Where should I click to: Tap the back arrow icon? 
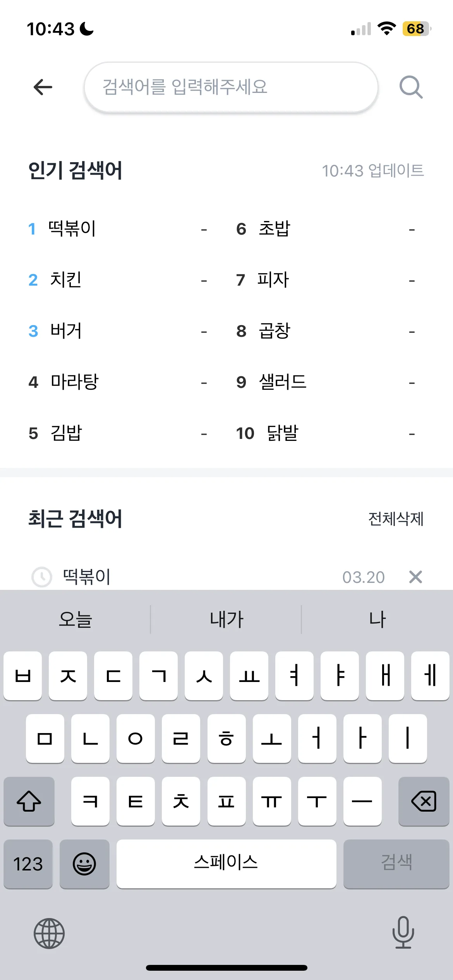(x=43, y=87)
